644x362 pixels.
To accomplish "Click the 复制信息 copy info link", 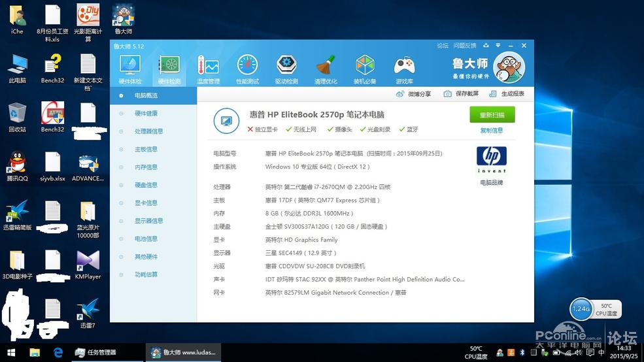I will 492,131.
